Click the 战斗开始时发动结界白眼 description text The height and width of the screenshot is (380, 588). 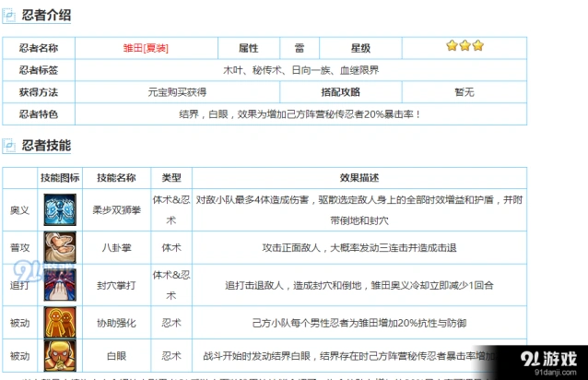point(348,356)
